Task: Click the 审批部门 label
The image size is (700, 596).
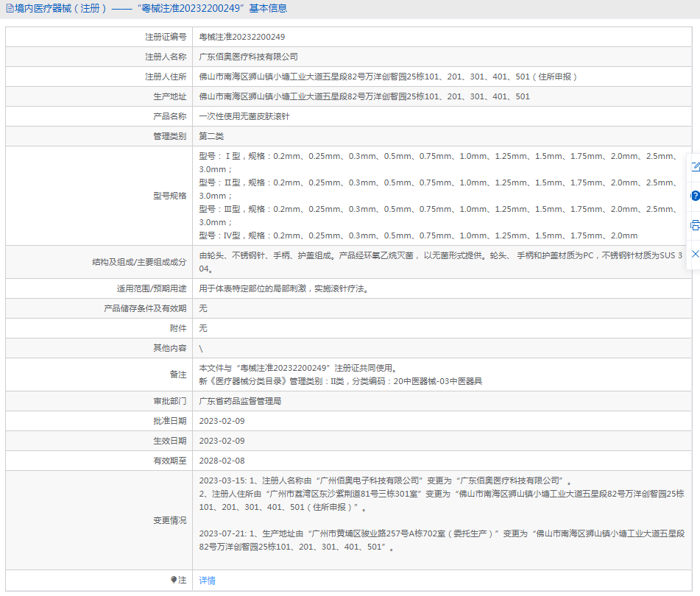Action: point(169,401)
